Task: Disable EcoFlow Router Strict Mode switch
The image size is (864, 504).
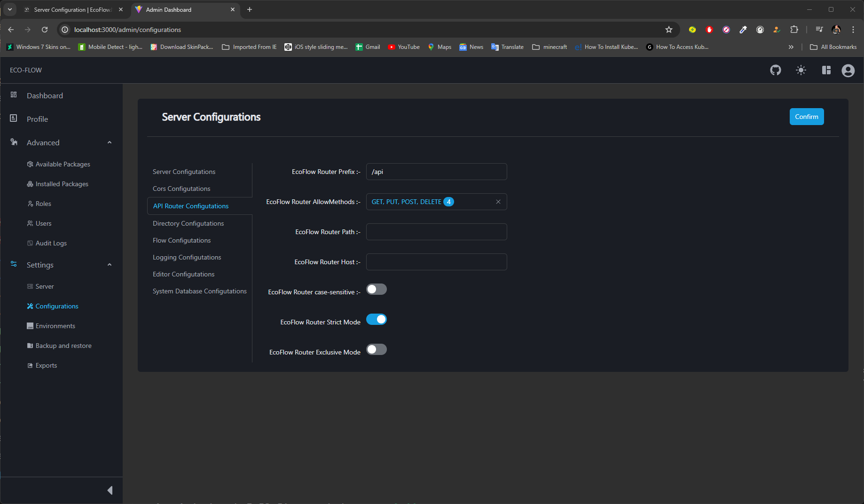Action: click(x=377, y=319)
